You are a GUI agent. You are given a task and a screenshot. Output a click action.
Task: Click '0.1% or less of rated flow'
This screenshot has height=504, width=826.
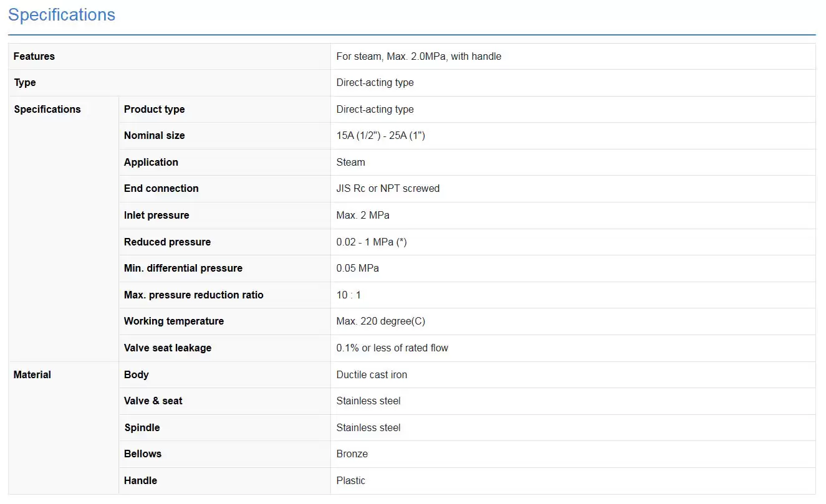pos(392,348)
